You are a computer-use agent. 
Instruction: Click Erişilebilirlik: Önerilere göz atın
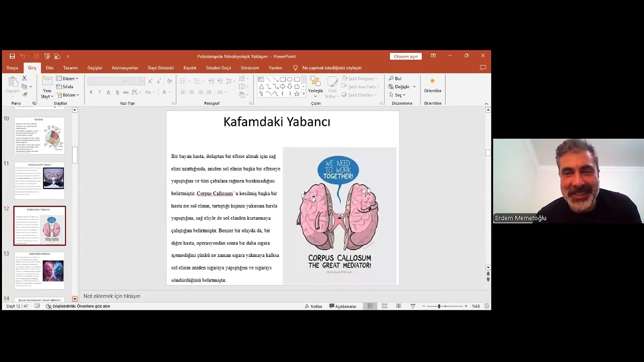click(78, 306)
